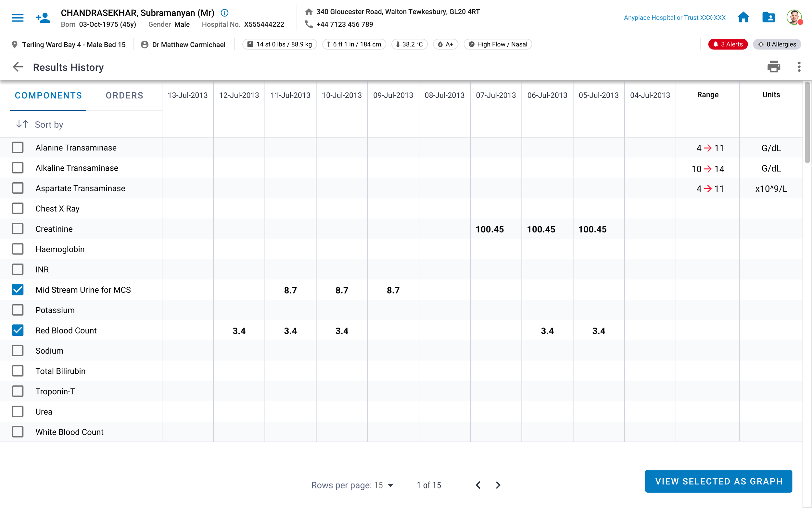Open patient info icon beside name
The height and width of the screenshot is (508, 812).
click(224, 13)
